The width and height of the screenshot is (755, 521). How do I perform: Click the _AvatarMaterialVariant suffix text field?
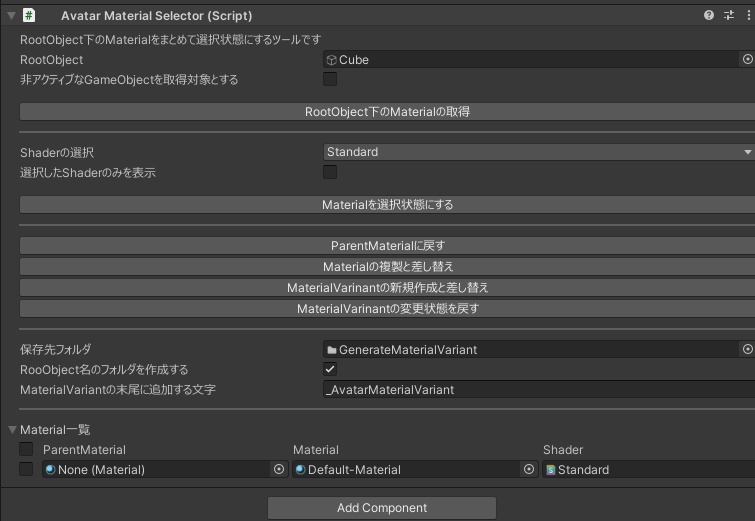[539, 389]
